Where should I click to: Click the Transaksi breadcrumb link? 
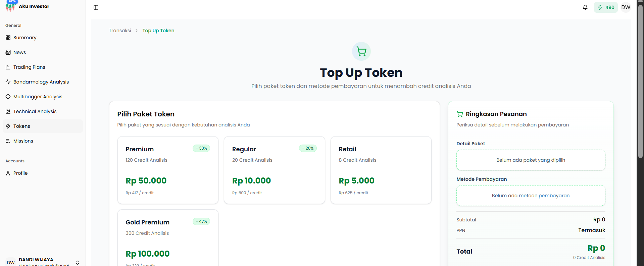coord(120,31)
